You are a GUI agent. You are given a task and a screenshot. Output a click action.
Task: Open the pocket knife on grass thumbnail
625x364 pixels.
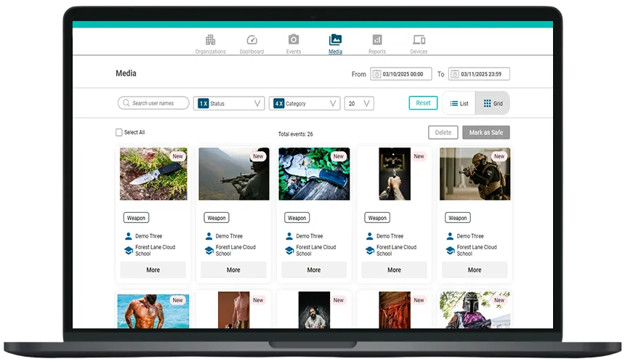pyautogui.click(x=153, y=174)
